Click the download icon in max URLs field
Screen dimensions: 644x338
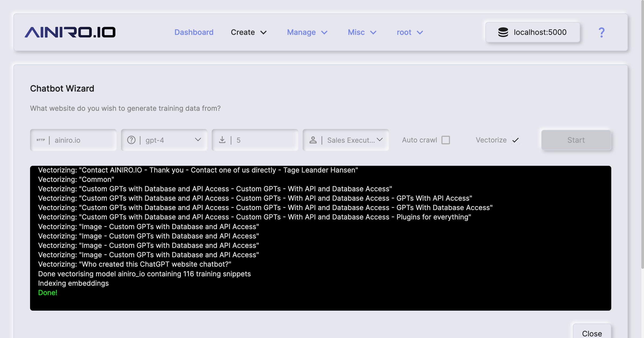pos(222,140)
